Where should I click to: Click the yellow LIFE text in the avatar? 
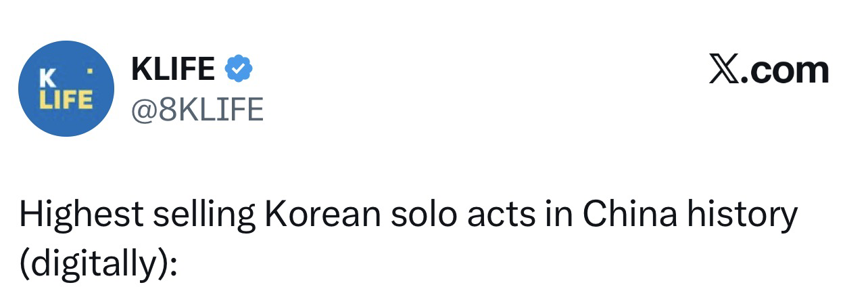[x=65, y=100]
